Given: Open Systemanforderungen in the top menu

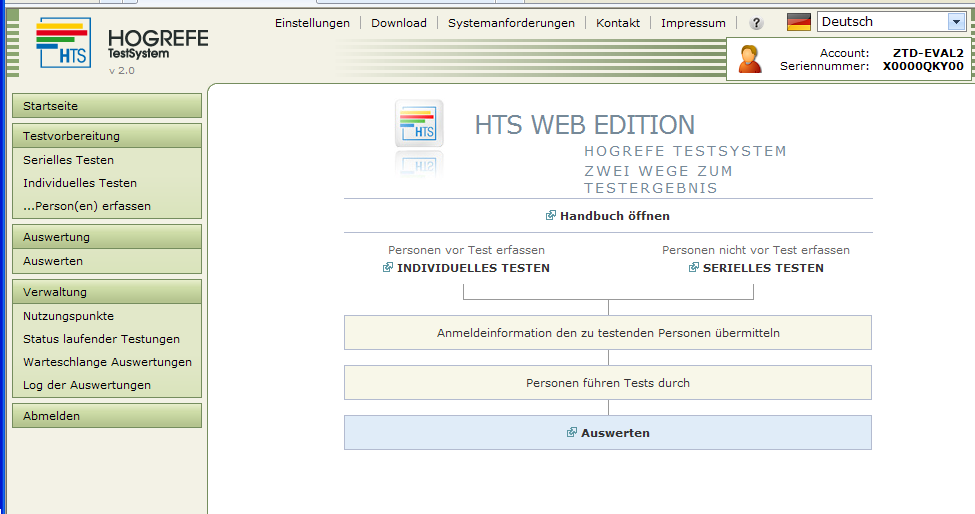Looking at the screenshot, I should click(x=511, y=23).
